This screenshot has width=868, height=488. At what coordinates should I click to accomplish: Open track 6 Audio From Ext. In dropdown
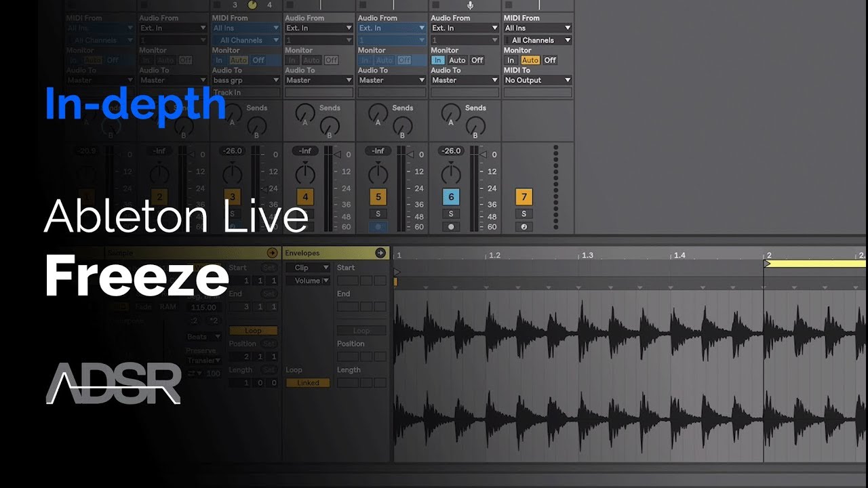[x=465, y=28]
